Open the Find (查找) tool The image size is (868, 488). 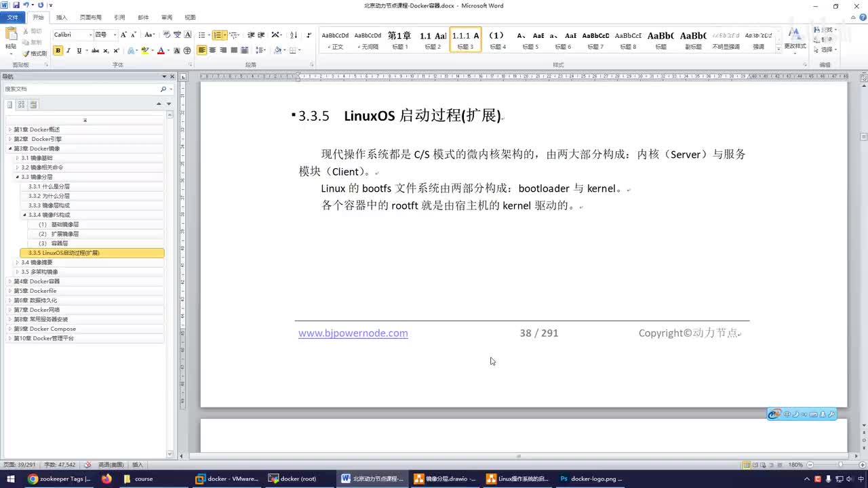coord(825,30)
